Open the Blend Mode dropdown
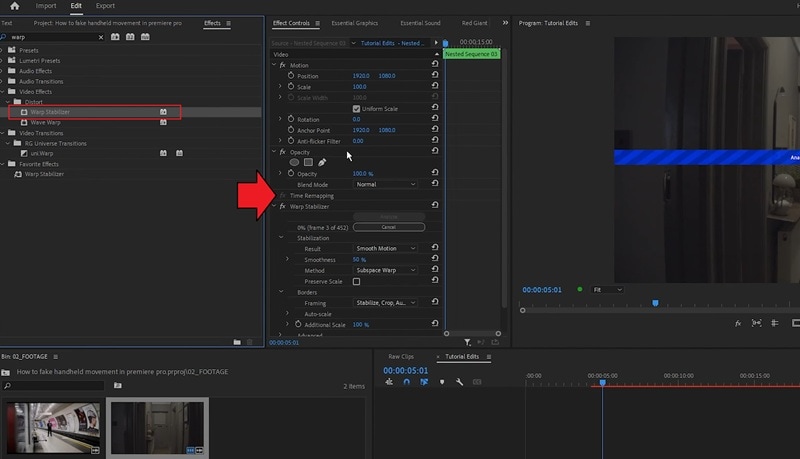The width and height of the screenshot is (800, 459). pyautogui.click(x=386, y=184)
